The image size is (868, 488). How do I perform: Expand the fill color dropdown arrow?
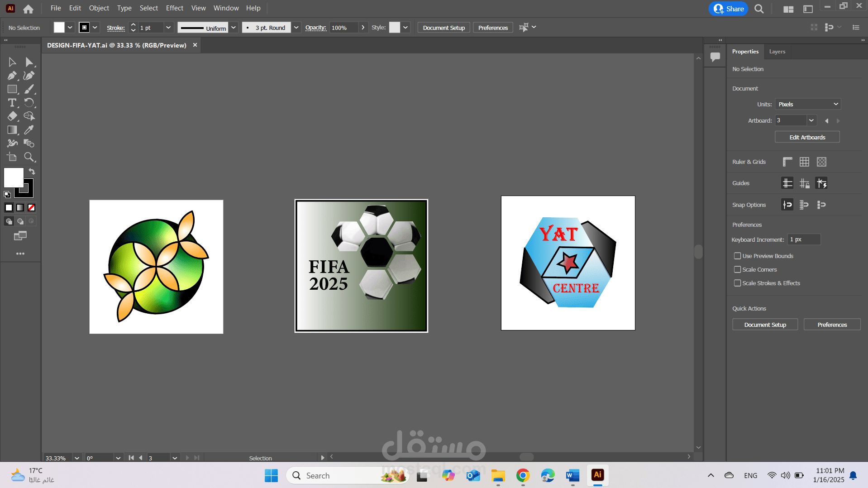click(70, 28)
